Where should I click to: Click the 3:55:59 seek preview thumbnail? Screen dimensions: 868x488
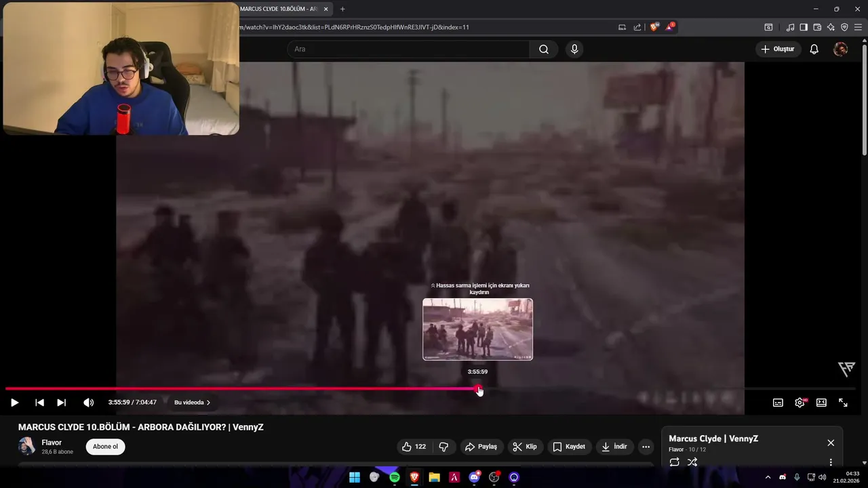477,329
